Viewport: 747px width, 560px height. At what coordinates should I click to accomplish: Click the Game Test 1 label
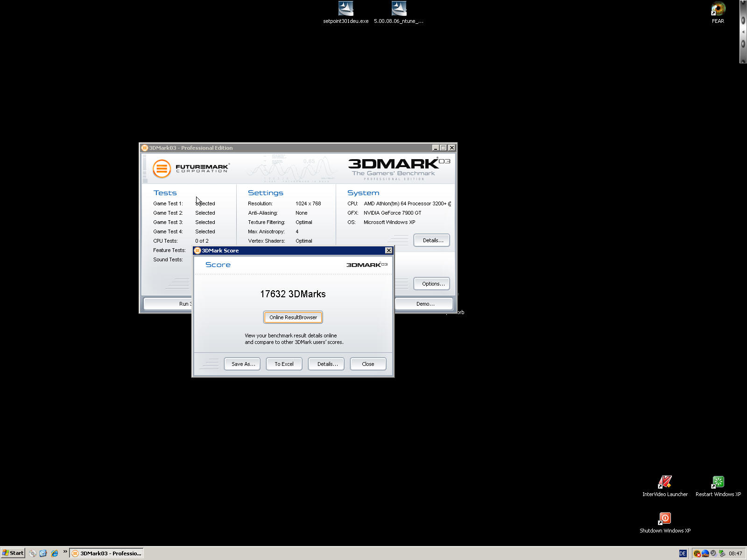(168, 203)
